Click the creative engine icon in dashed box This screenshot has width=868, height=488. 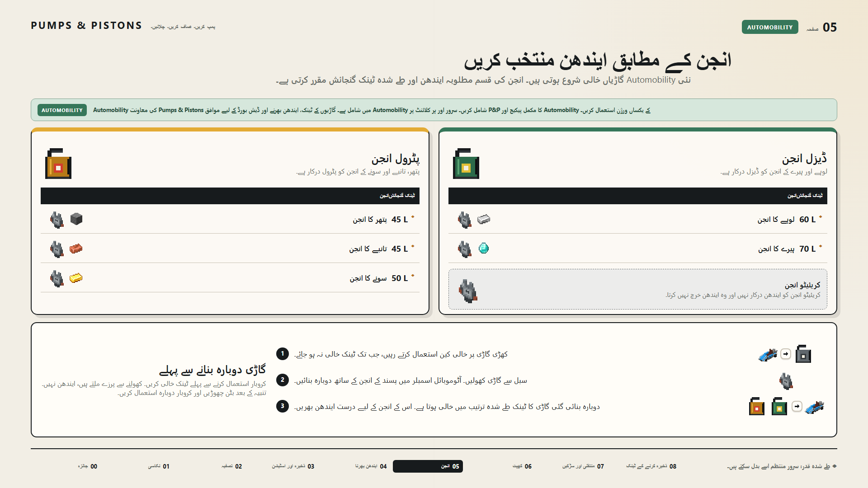pyautogui.click(x=468, y=291)
